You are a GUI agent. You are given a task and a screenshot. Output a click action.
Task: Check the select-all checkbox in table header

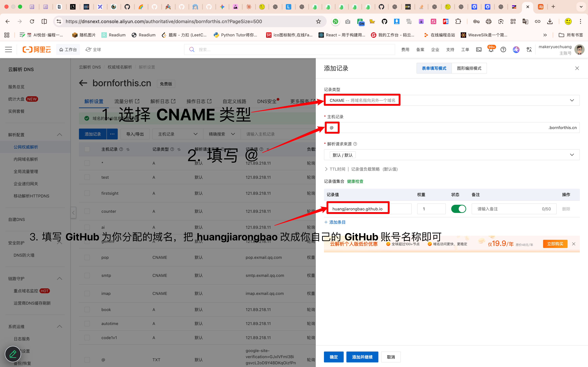[x=87, y=149]
